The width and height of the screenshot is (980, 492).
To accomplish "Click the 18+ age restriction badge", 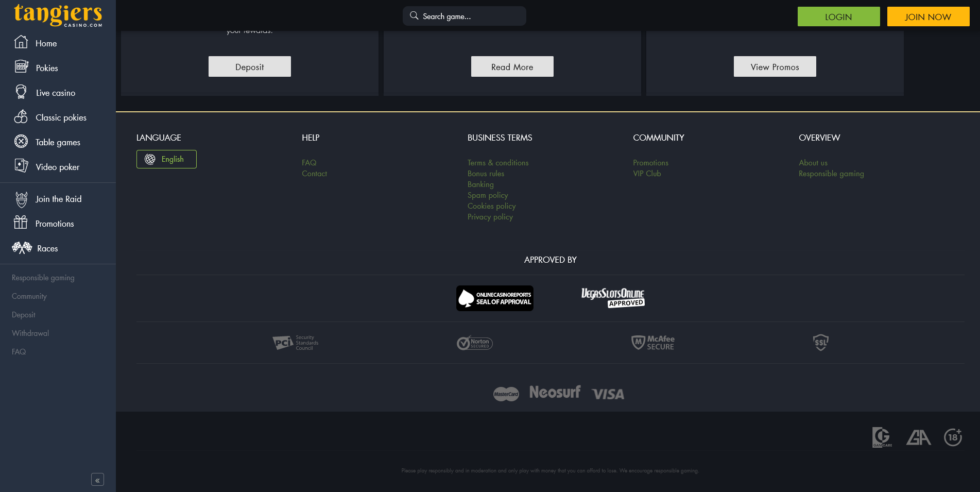I will click(953, 437).
